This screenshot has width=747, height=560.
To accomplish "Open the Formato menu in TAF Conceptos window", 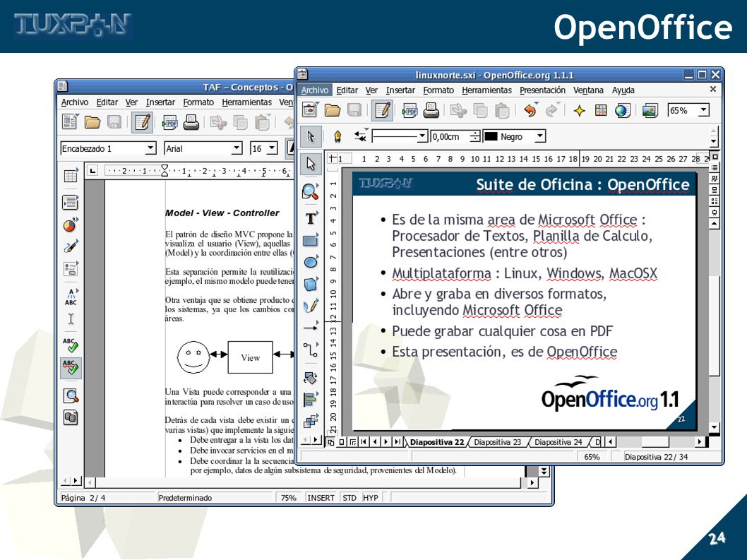I will tap(198, 102).
